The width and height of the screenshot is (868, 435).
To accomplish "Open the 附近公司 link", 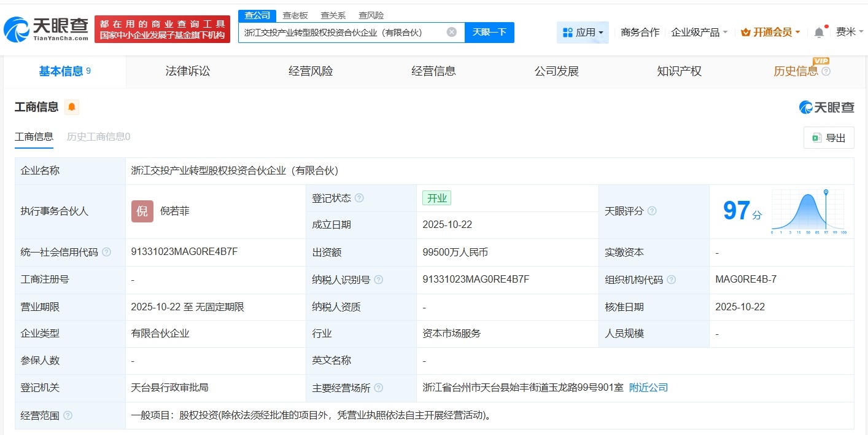I will point(647,387).
